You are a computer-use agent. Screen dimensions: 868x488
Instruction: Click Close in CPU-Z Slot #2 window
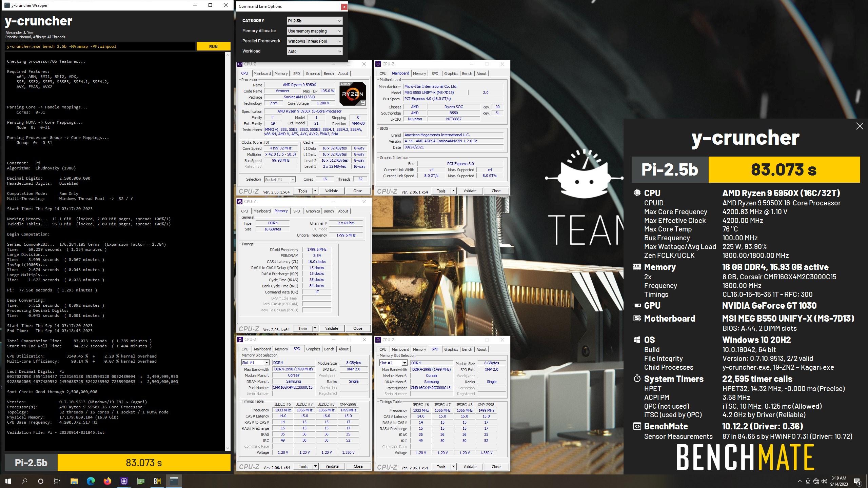coord(496,467)
